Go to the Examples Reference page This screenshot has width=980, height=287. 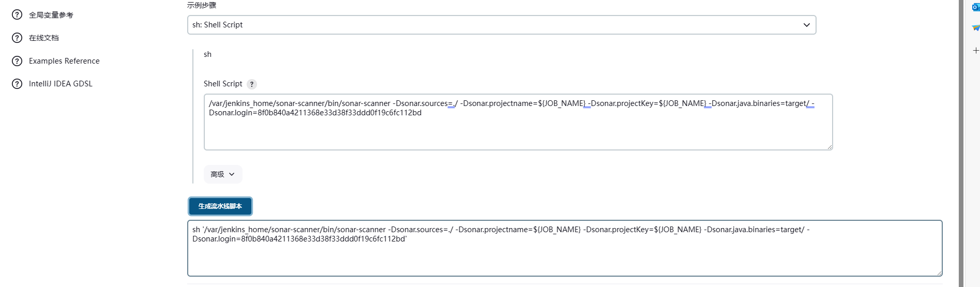click(x=64, y=61)
